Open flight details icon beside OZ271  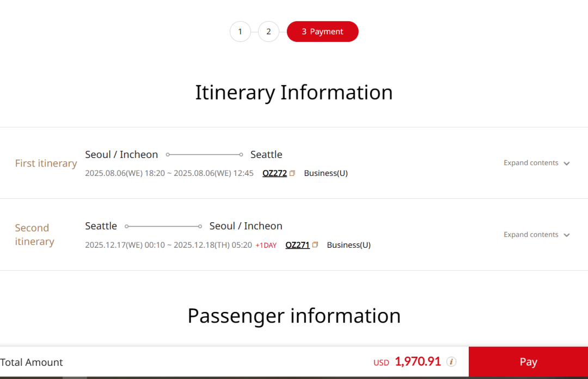(x=315, y=245)
